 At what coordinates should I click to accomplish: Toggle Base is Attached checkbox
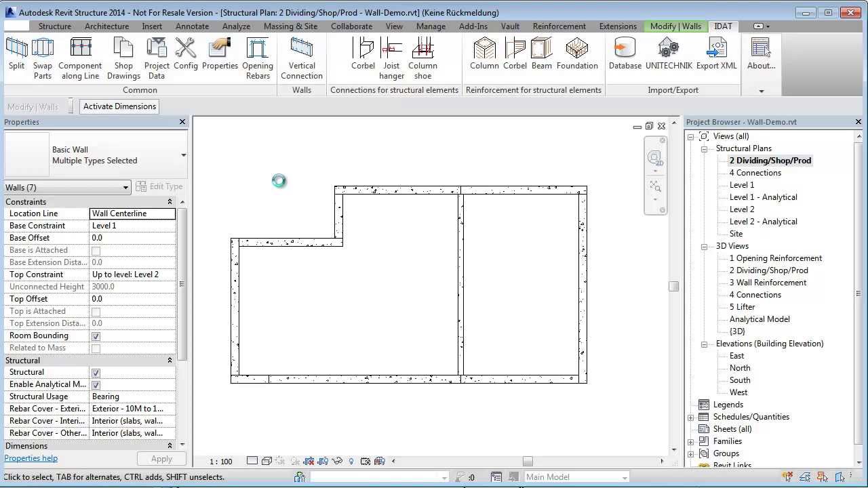click(96, 251)
